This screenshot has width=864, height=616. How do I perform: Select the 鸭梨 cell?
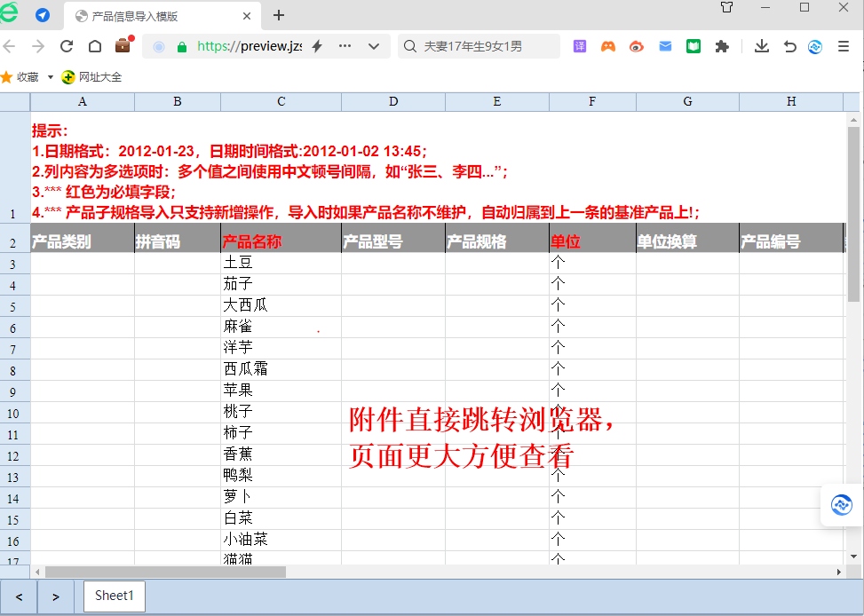281,476
